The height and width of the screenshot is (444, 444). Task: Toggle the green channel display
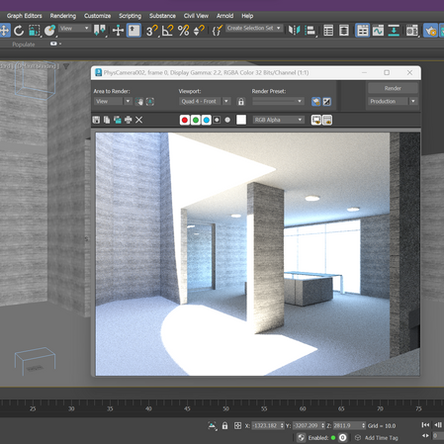(x=196, y=120)
